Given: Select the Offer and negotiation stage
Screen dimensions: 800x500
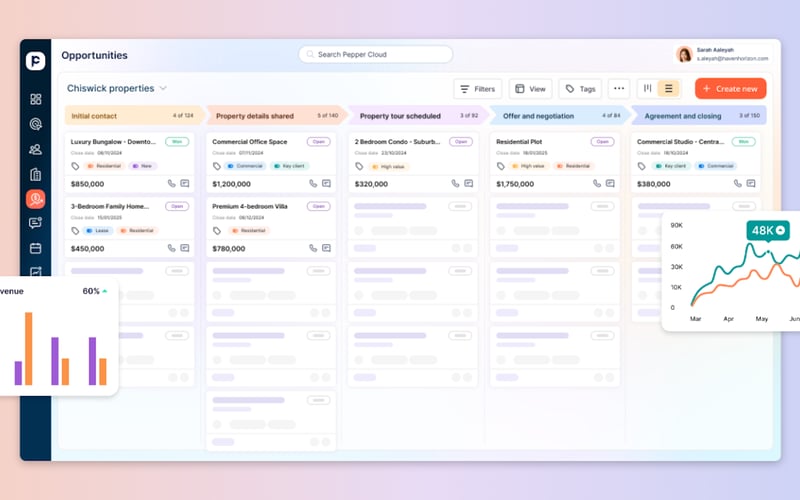Looking at the screenshot, I should (560, 116).
